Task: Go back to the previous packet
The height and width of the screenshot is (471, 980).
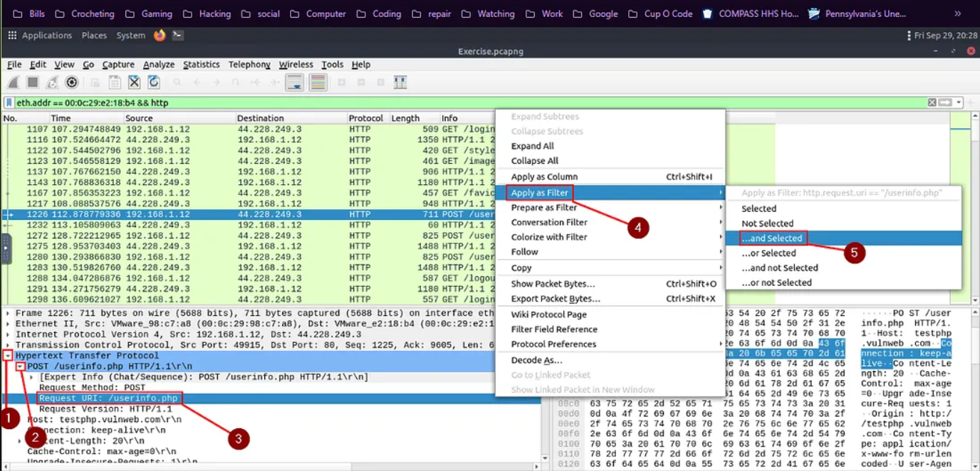Action: 197,83
